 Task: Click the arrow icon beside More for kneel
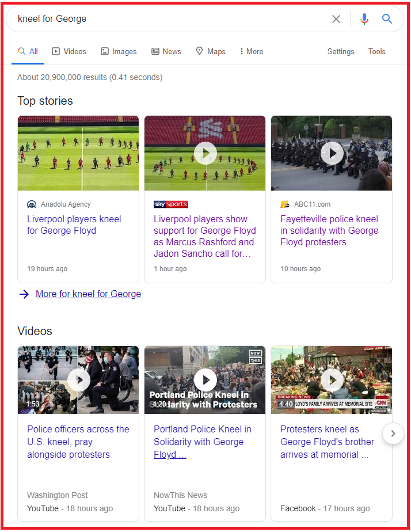pos(24,294)
